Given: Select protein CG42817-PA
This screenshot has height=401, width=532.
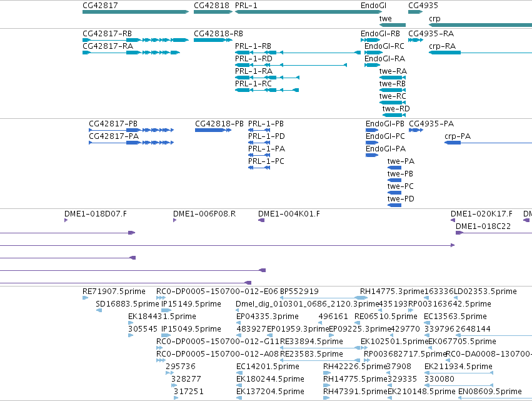Looking at the screenshot, I should pyautogui.click(x=131, y=143).
